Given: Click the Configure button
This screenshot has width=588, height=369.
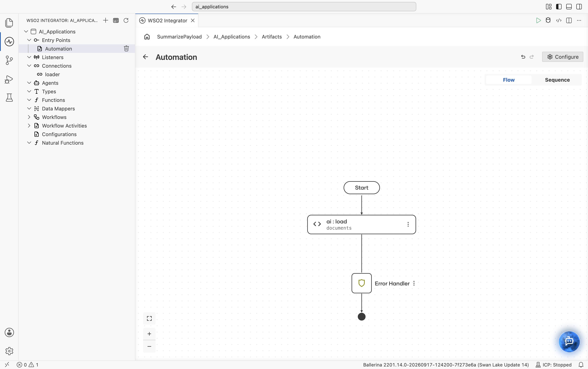Looking at the screenshot, I should (562, 57).
